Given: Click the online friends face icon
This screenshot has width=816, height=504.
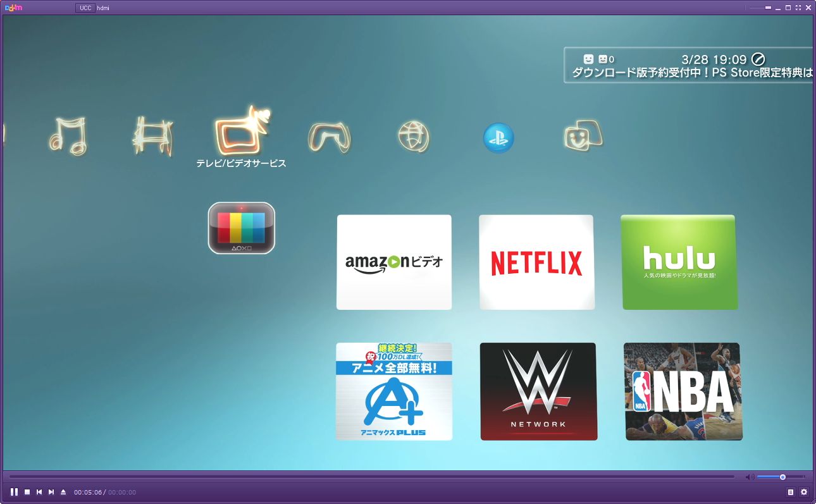Looking at the screenshot, I should pos(589,59).
